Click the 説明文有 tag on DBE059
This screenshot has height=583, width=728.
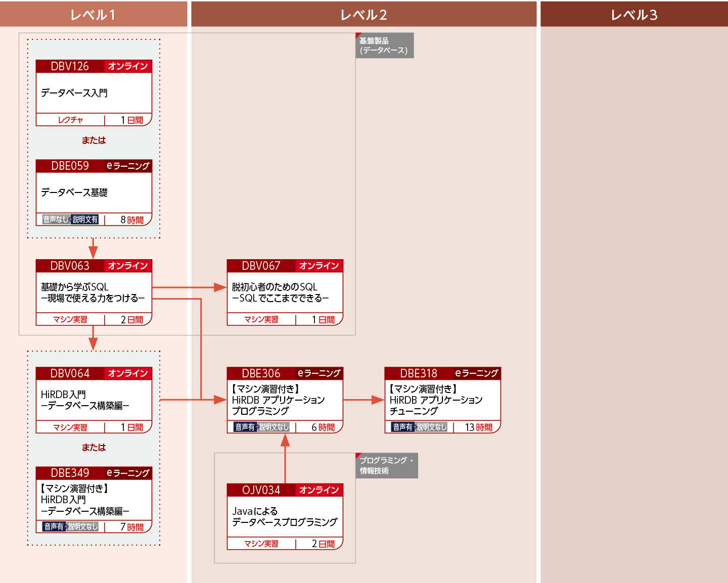(85, 220)
